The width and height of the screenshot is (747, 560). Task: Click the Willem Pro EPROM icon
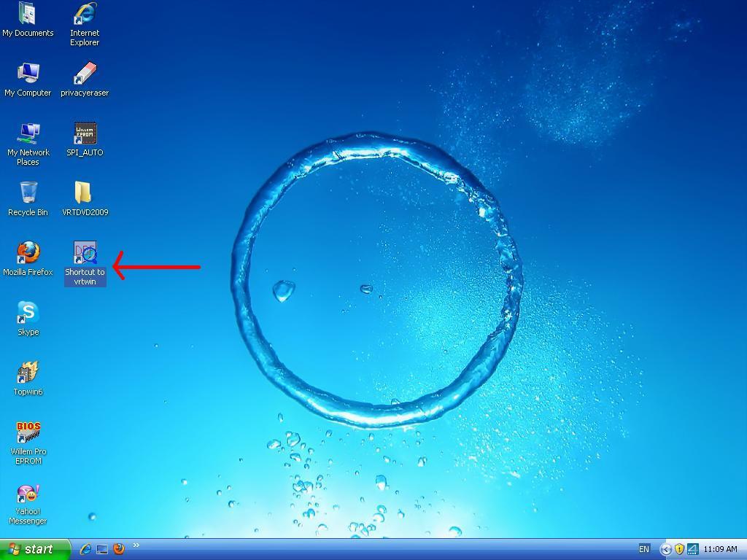[x=28, y=432]
